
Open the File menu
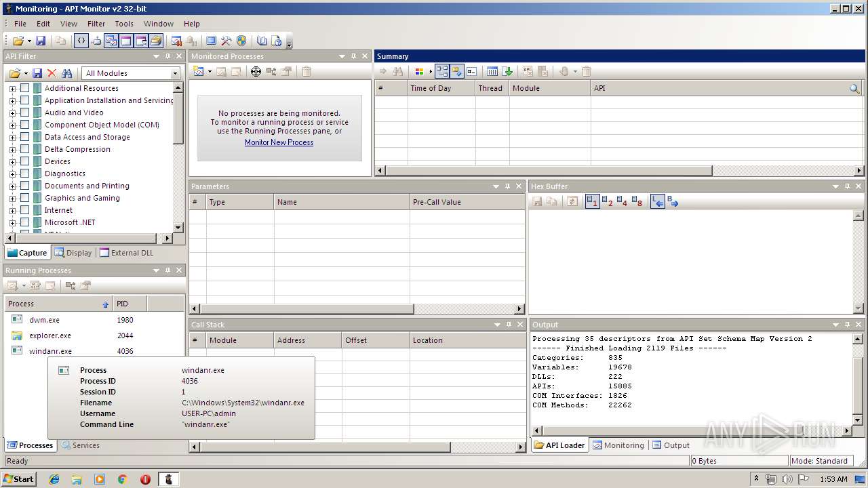pyautogui.click(x=20, y=24)
